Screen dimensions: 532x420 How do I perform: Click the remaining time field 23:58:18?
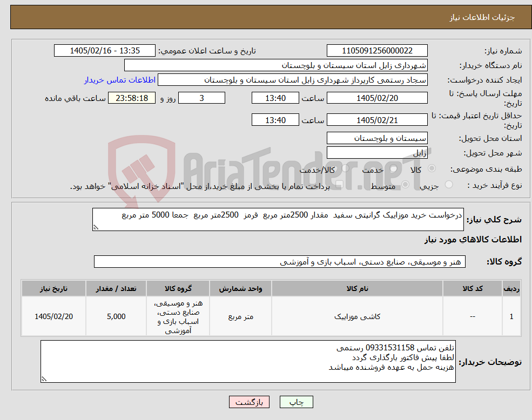pyautogui.click(x=132, y=98)
